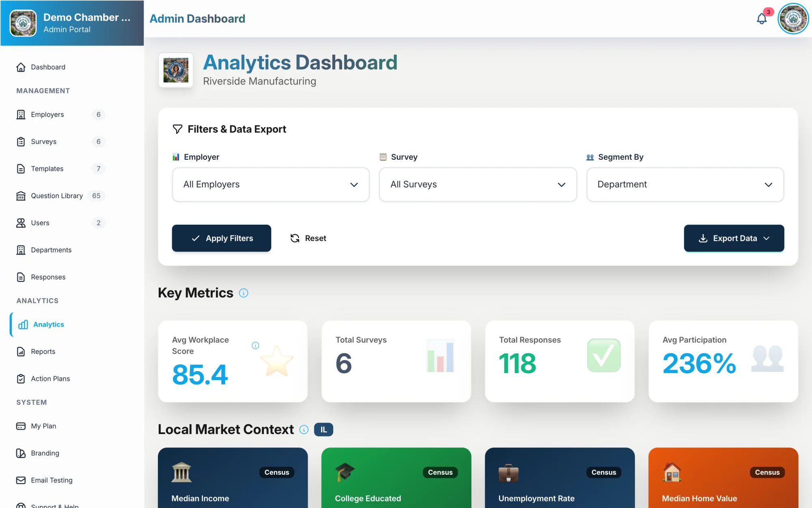
Task: Click the Median Home Value house icon
Action: pos(672,472)
